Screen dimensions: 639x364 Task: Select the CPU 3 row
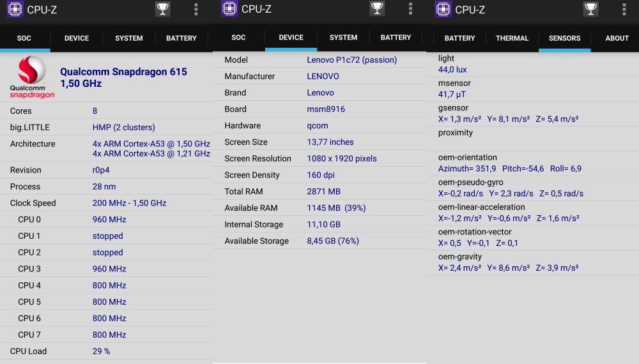pyautogui.click(x=106, y=269)
